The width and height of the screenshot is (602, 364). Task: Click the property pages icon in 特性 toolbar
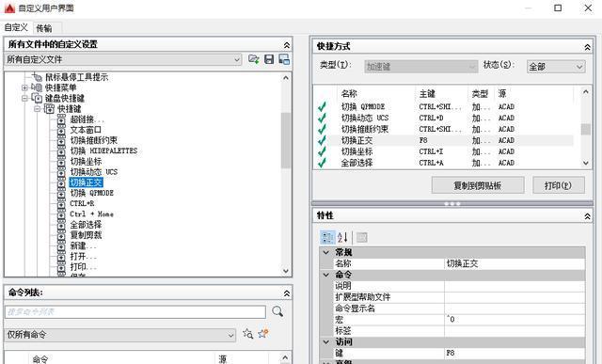point(361,237)
